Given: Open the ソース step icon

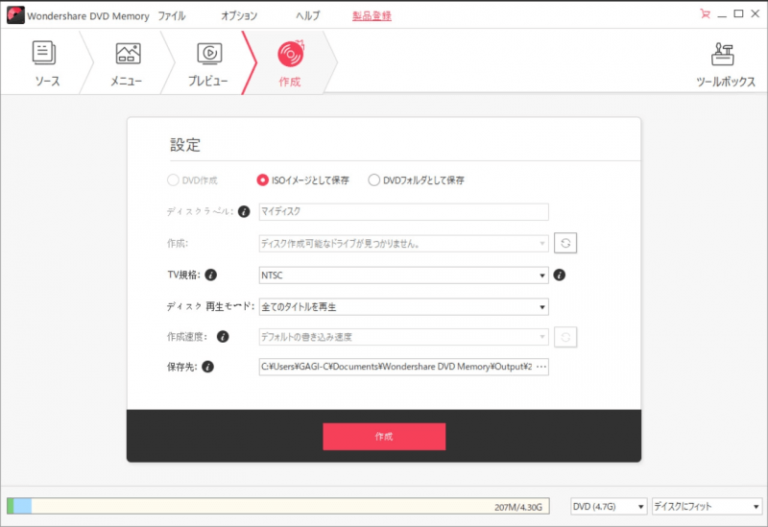Looking at the screenshot, I should click(x=43, y=54).
